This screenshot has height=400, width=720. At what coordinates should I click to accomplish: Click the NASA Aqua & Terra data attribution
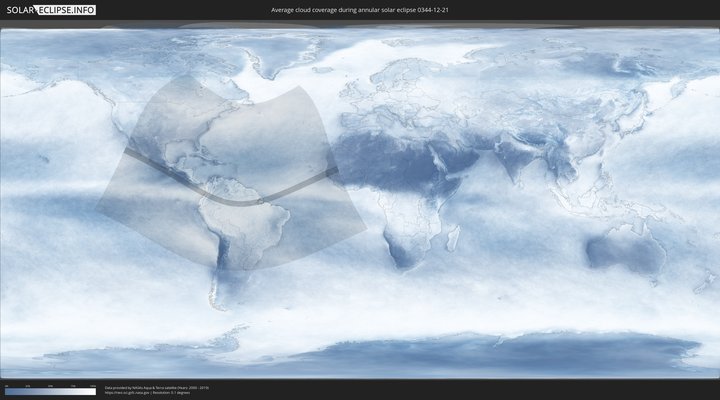point(155,387)
